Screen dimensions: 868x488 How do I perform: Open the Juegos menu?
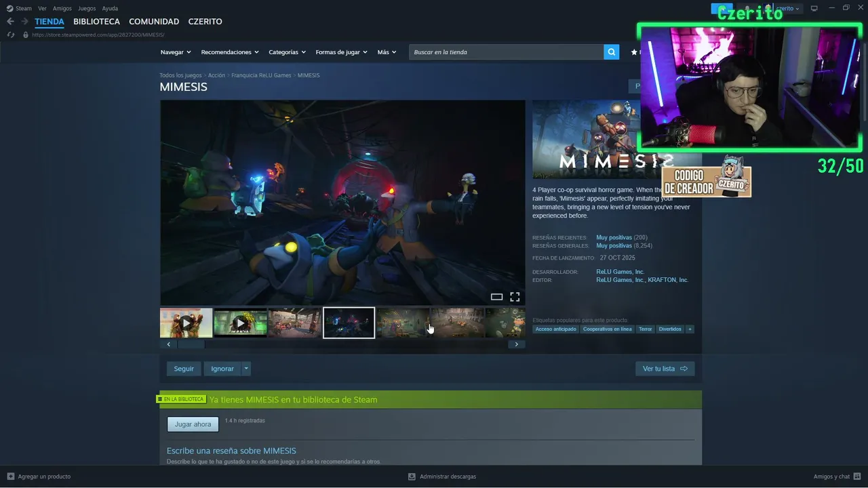(87, 8)
